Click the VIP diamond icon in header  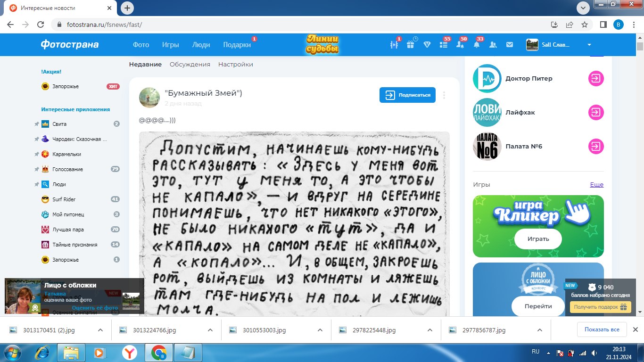point(427,44)
